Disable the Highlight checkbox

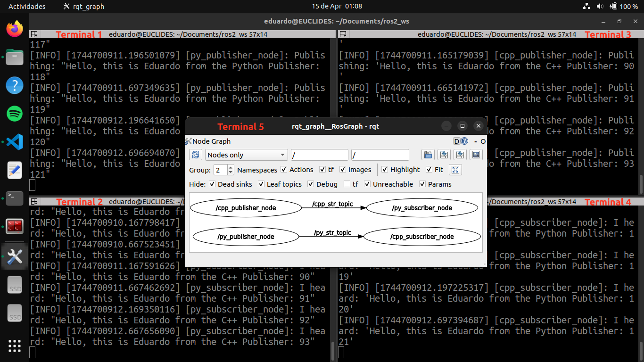[x=385, y=170]
